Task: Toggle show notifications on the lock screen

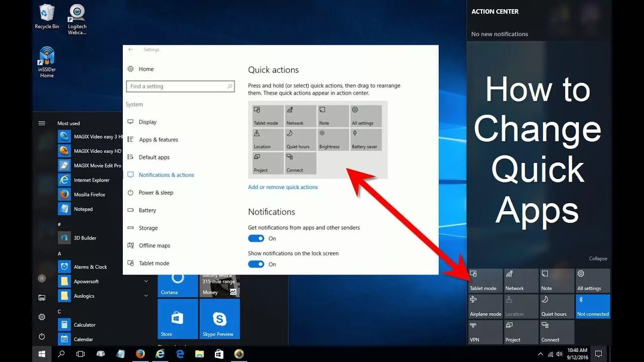Action: tap(256, 264)
